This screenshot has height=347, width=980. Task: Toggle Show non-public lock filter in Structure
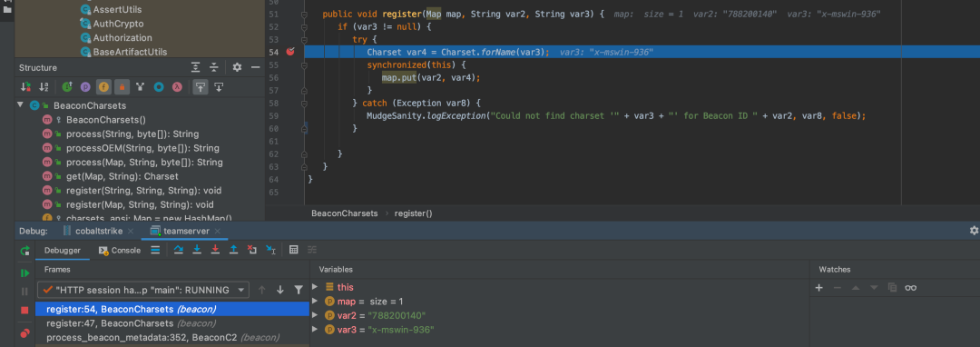122,87
